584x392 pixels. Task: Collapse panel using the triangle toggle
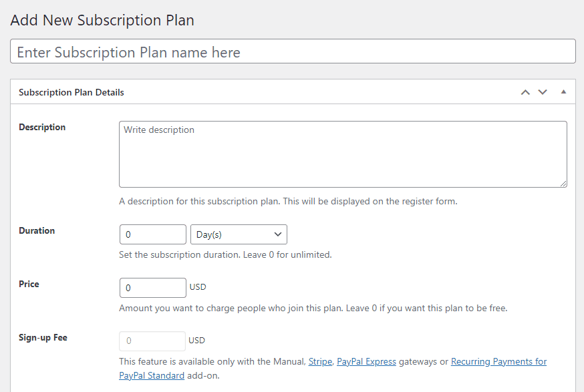click(563, 92)
